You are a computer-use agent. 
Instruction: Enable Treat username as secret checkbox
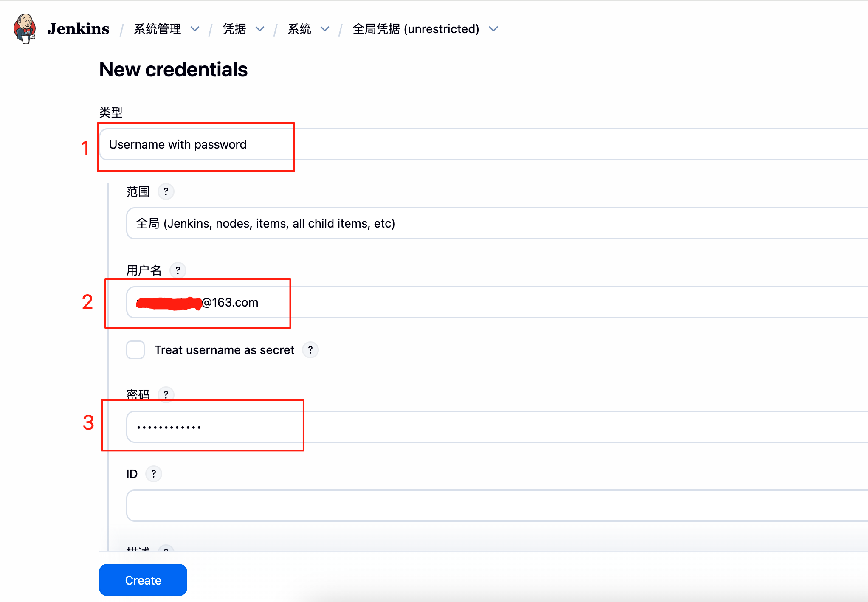tap(135, 350)
